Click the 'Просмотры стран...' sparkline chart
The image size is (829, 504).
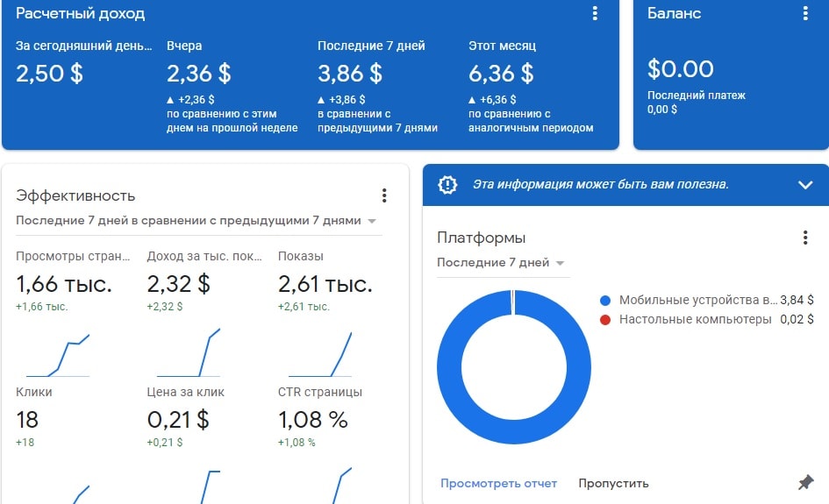[58, 355]
